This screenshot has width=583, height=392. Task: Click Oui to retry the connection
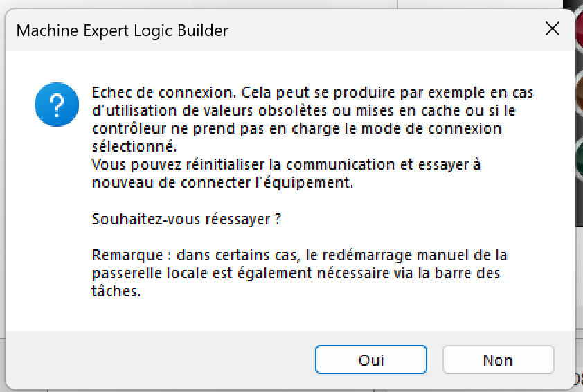[x=371, y=360]
